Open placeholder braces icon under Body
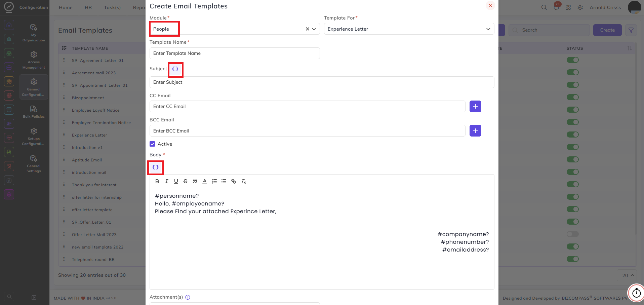This screenshot has height=305, width=644. click(x=155, y=167)
